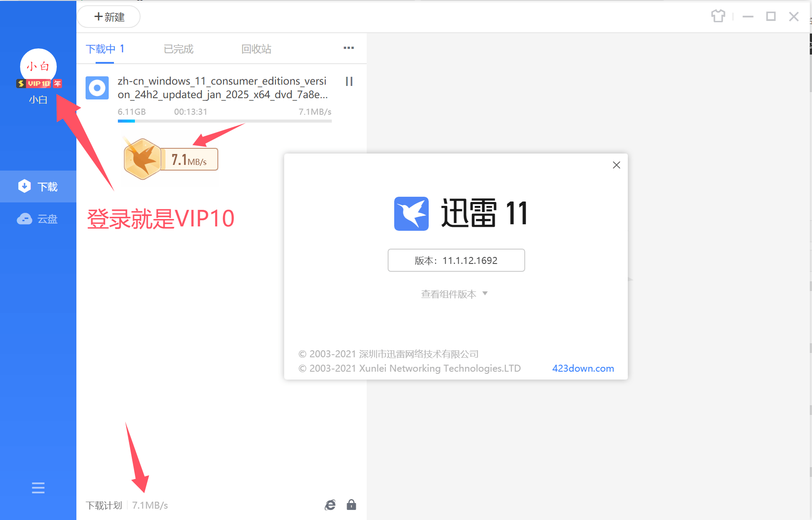Close the 迅雷 11 about dialog

616,165
